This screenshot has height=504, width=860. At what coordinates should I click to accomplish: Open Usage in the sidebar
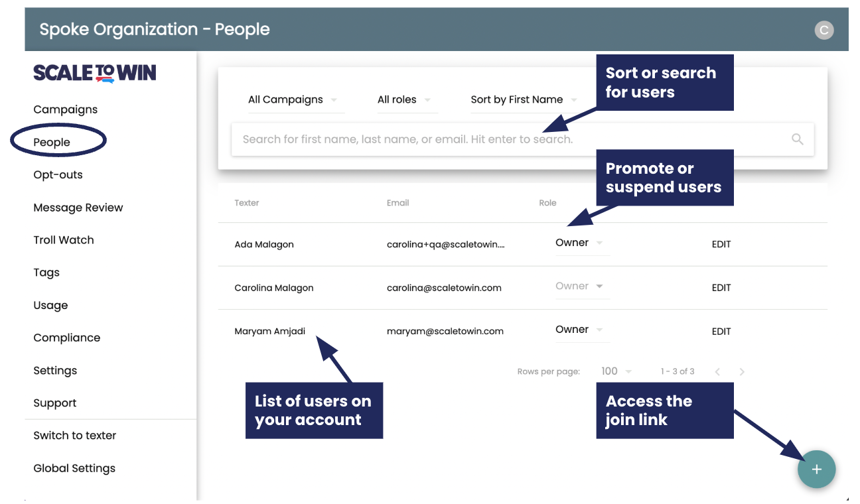point(50,305)
